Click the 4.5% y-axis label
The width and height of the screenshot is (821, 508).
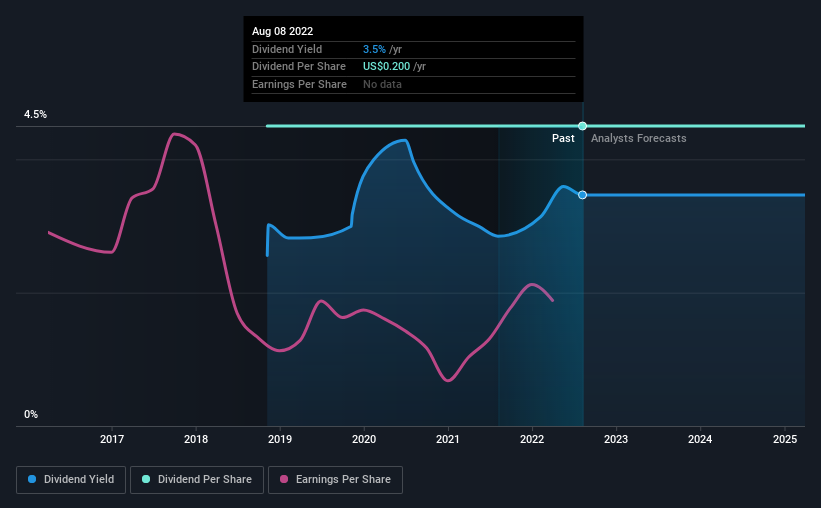[x=36, y=114]
